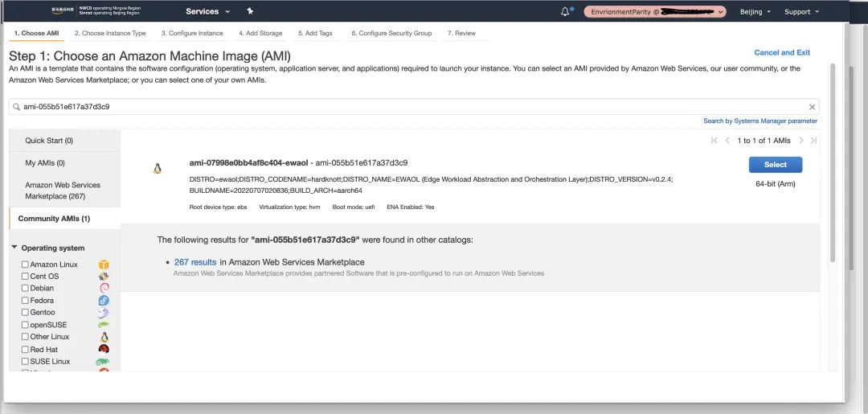Click the Debian swirl icon
This screenshot has width=868, height=414.
pyautogui.click(x=104, y=288)
